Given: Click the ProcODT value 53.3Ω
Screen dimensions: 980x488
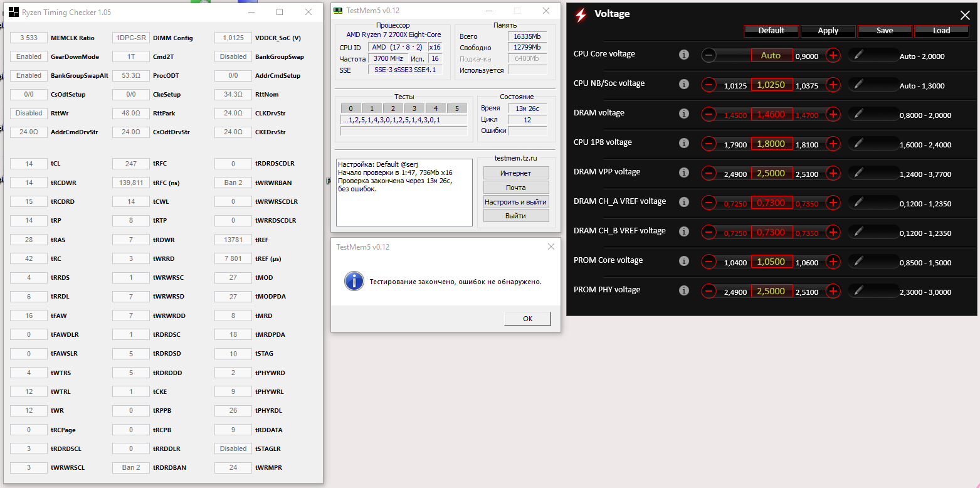Looking at the screenshot, I should pyautogui.click(x=131, y=75).
